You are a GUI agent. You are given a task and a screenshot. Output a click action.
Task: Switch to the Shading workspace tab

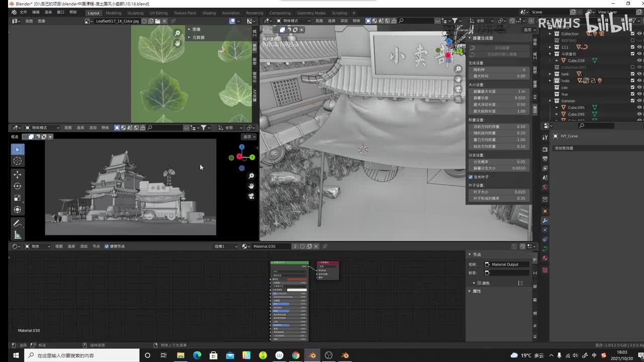pyautogui.click(x=209, y=13)
